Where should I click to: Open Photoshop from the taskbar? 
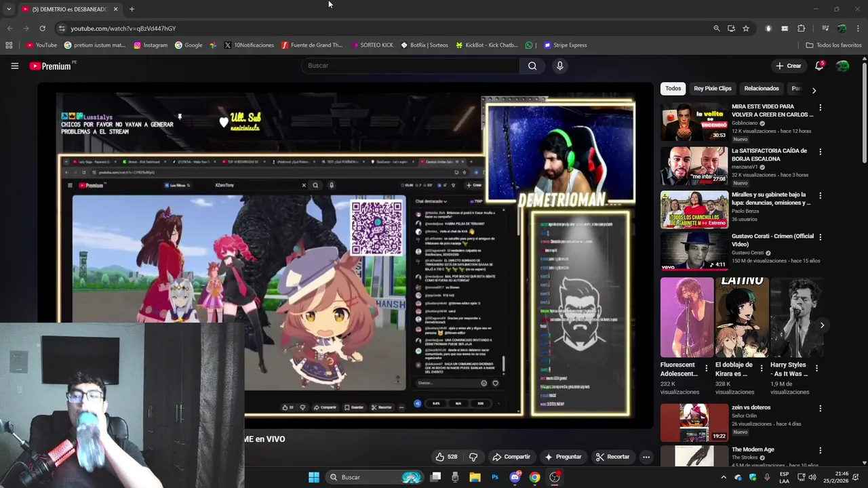click(495, 477)
